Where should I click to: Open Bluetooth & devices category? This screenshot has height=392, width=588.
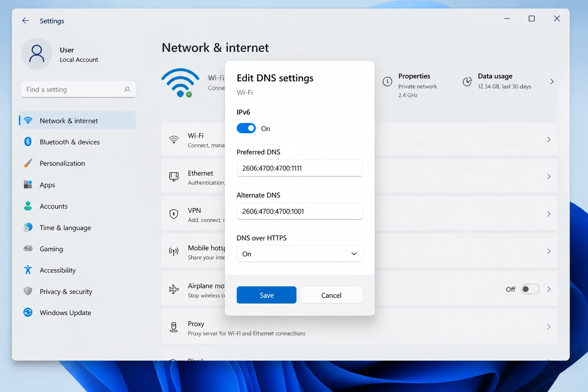point(77,142)
